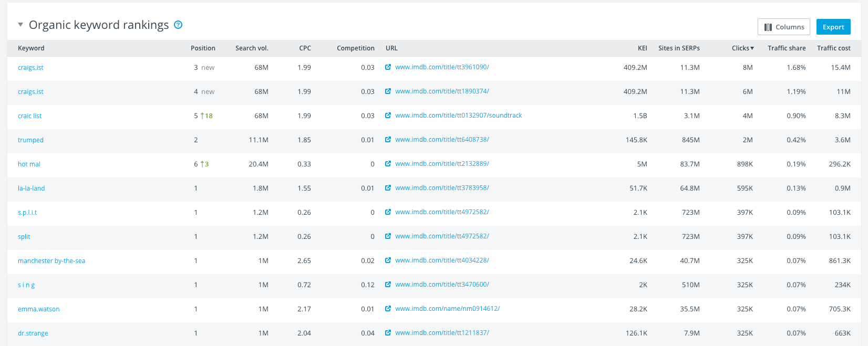The width and height of the screenshot is (868, 346).
Task: Open the split keyword link
Action: [x=24, y=236]
